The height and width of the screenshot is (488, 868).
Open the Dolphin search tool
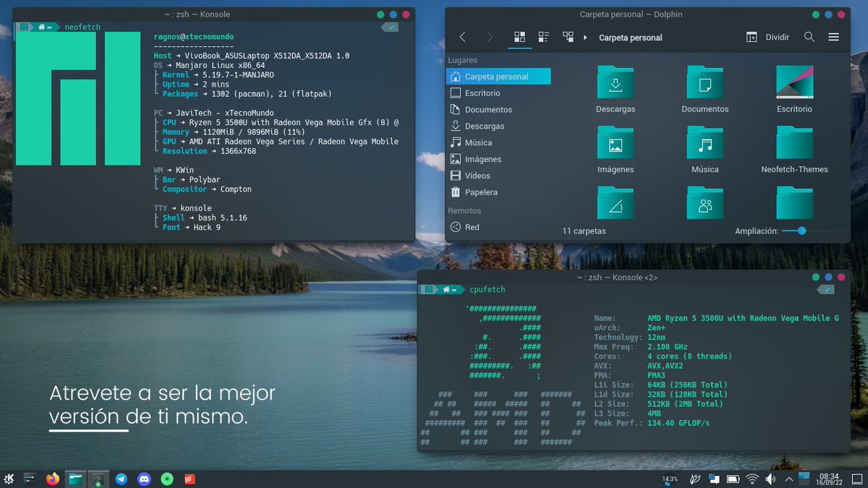[809, 35]
